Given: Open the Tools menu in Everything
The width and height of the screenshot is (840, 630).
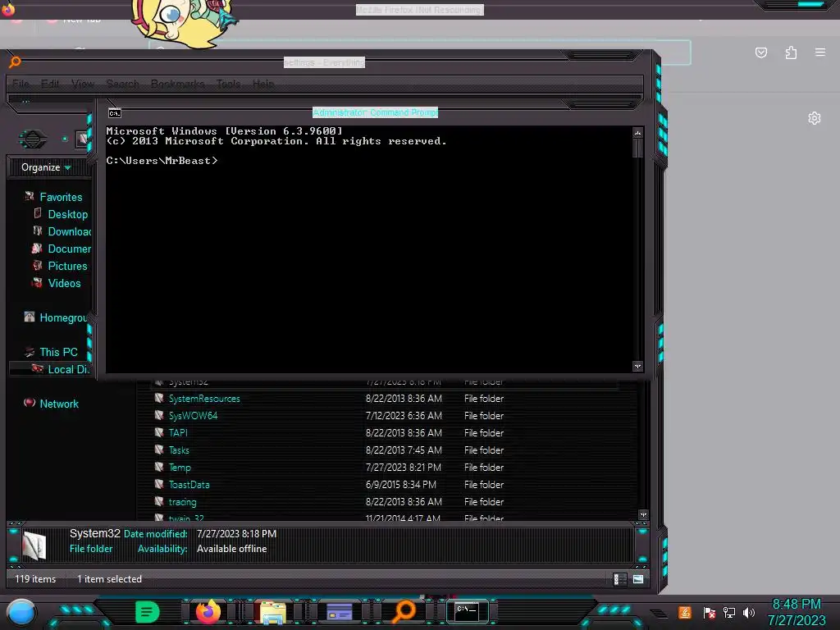Looking at the screenshot, I should 229,84.
